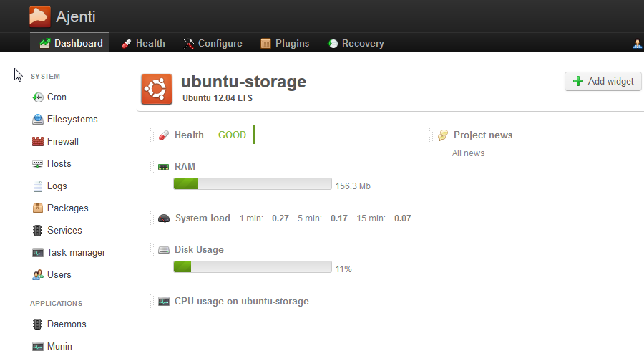Click the Munin graph icon
This screenshot has width=644, height=356.
[x=38, y=347]
